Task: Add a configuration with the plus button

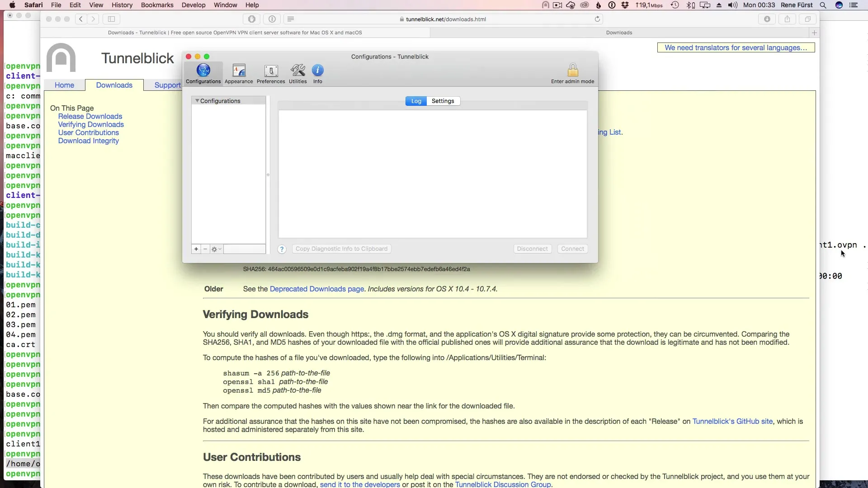Action: pyautogui.click(x=196, y=249)
